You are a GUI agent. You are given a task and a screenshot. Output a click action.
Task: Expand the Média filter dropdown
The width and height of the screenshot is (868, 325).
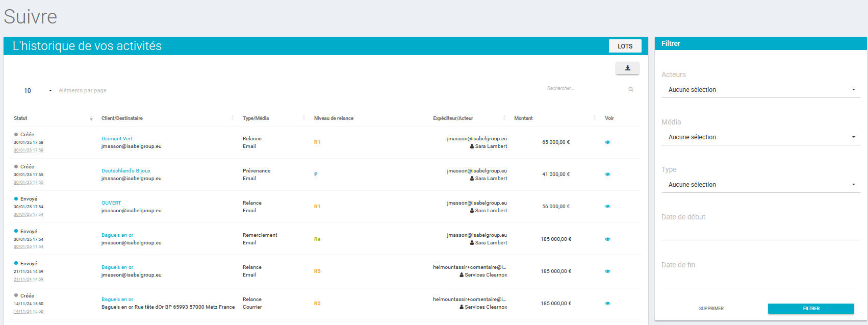point(760,137)
